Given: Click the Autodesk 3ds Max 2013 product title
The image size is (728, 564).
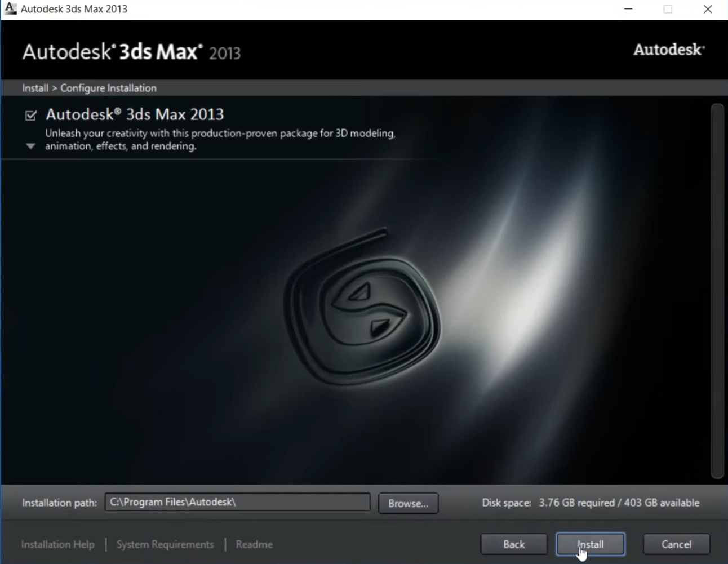Looking at the screenshot, I should click(135, 114).
